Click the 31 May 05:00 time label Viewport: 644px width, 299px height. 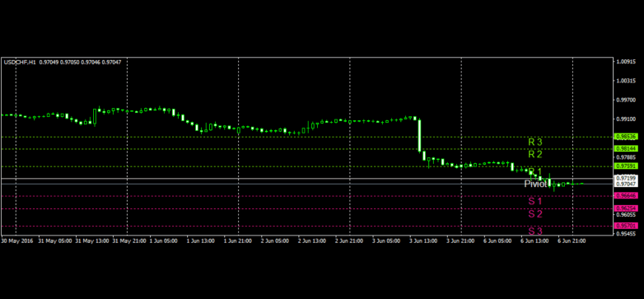click(x=55, y=241)
